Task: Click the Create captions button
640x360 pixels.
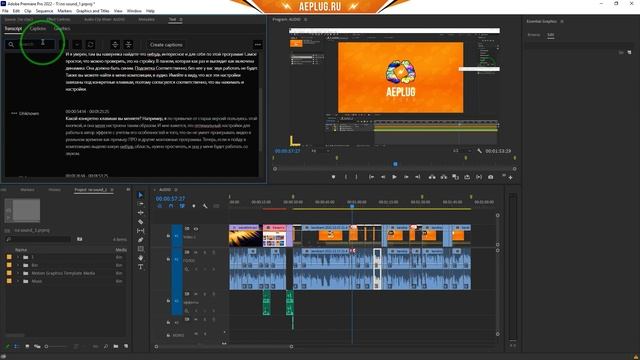Action: (166, 44)
